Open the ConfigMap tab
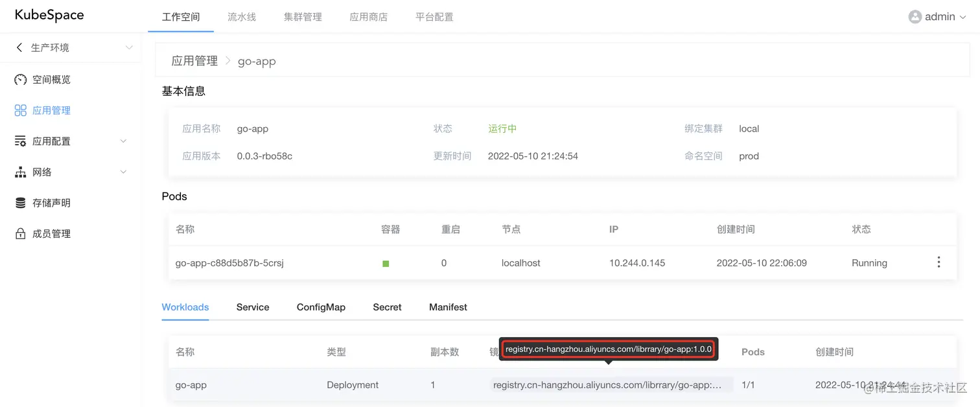Image resolution: width=980 pixels, height=407 pixels. 321,307
